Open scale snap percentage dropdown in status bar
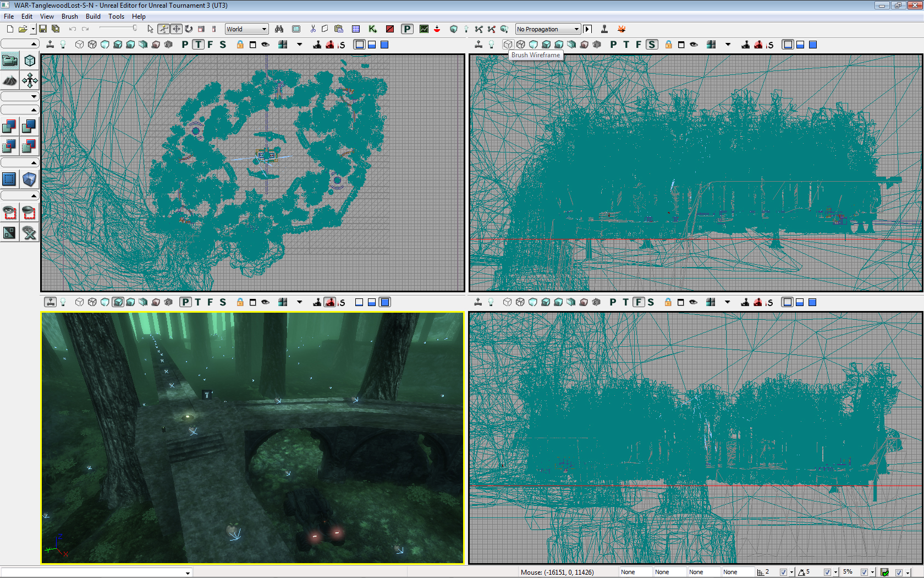This screenshot has width=924, height=578. tap(872, 572)
